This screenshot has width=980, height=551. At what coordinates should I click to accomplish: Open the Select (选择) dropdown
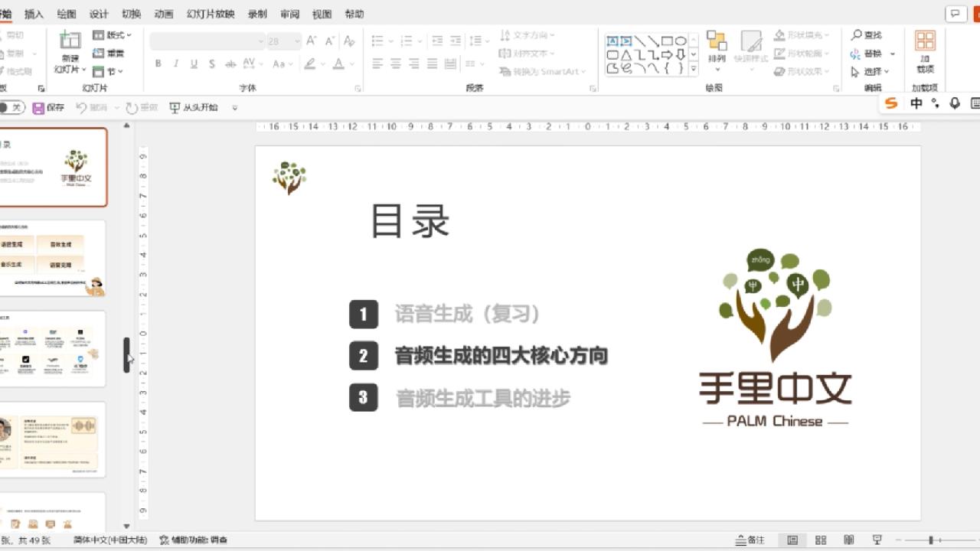coord(871,71)
